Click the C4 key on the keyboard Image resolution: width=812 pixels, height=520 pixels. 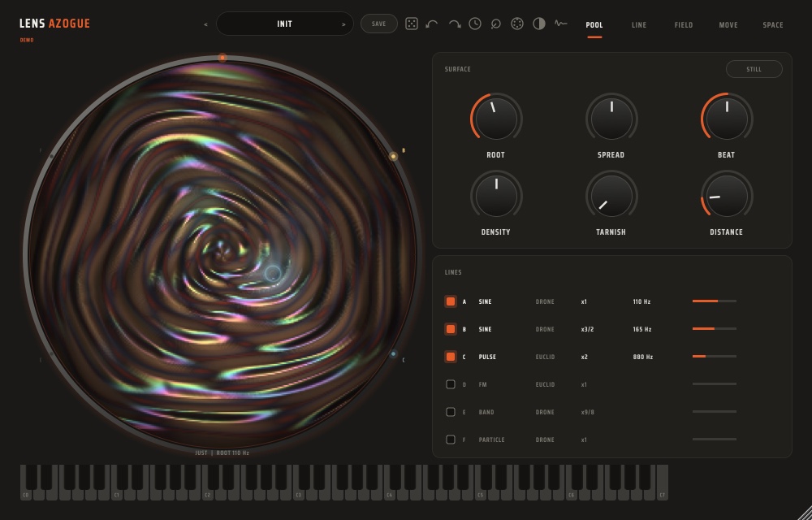[390, 494]
